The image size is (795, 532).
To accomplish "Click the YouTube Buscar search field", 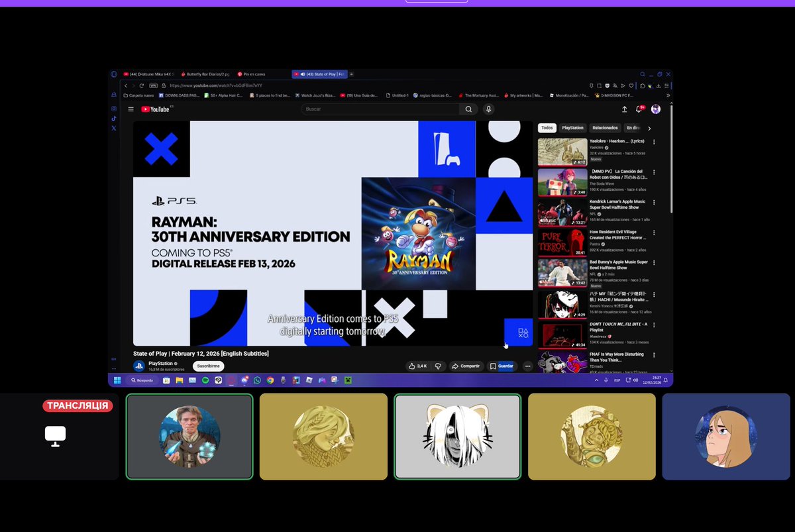I will [x=380, y=109].
